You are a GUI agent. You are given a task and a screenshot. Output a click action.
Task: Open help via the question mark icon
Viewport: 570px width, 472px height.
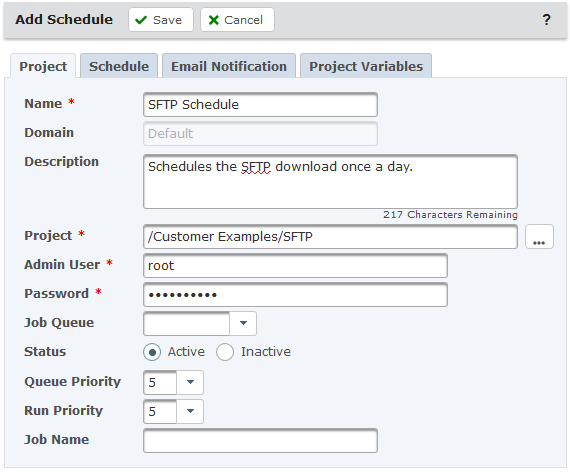pyautogui.click(x=546, y=20)
